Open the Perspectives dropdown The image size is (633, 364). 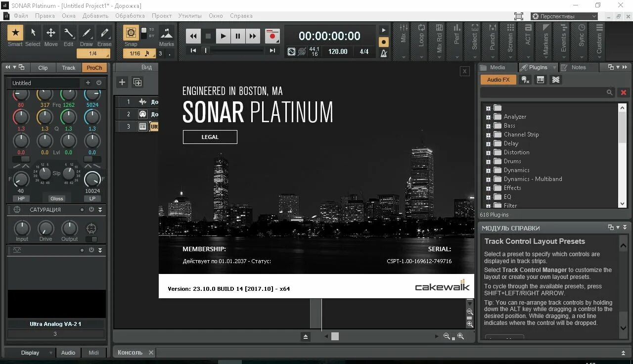[564, 16]
